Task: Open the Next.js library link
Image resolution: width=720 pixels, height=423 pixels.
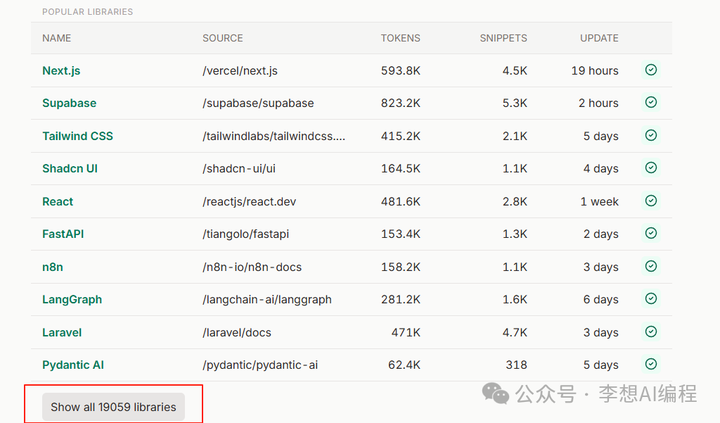Action: tap(62, 71)
